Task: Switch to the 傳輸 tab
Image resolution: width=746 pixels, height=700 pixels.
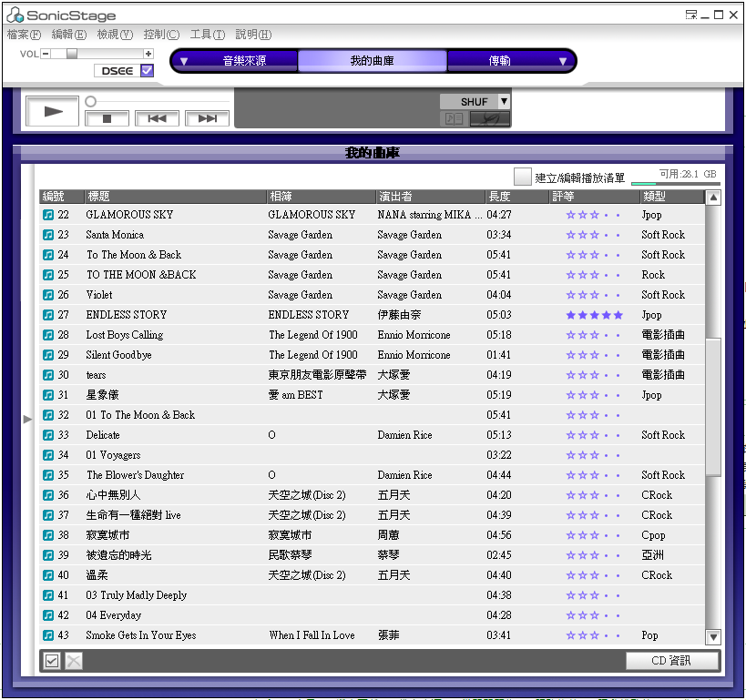Action: point(499,61)
